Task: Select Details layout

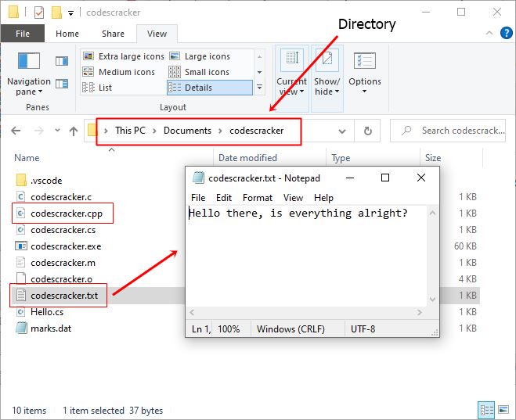Action: 210,88
